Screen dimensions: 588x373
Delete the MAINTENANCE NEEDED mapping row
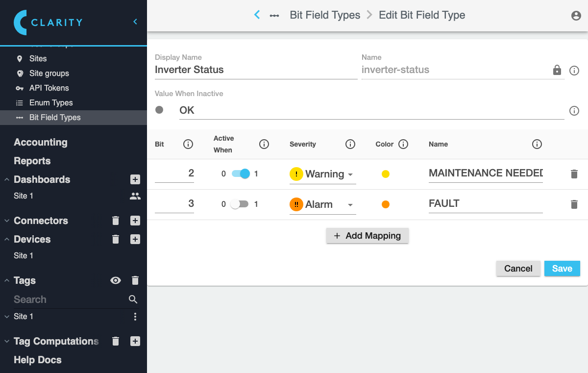tap(574, 174)
